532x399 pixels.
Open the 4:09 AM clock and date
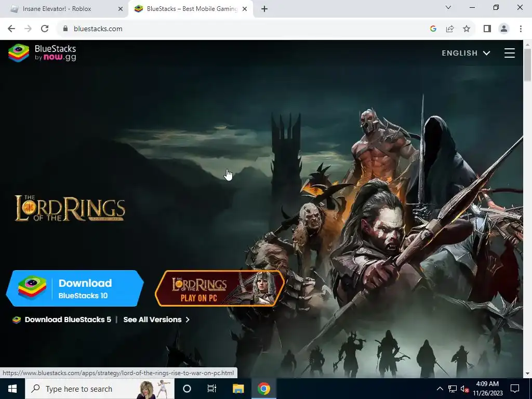[x=487, y=389]
